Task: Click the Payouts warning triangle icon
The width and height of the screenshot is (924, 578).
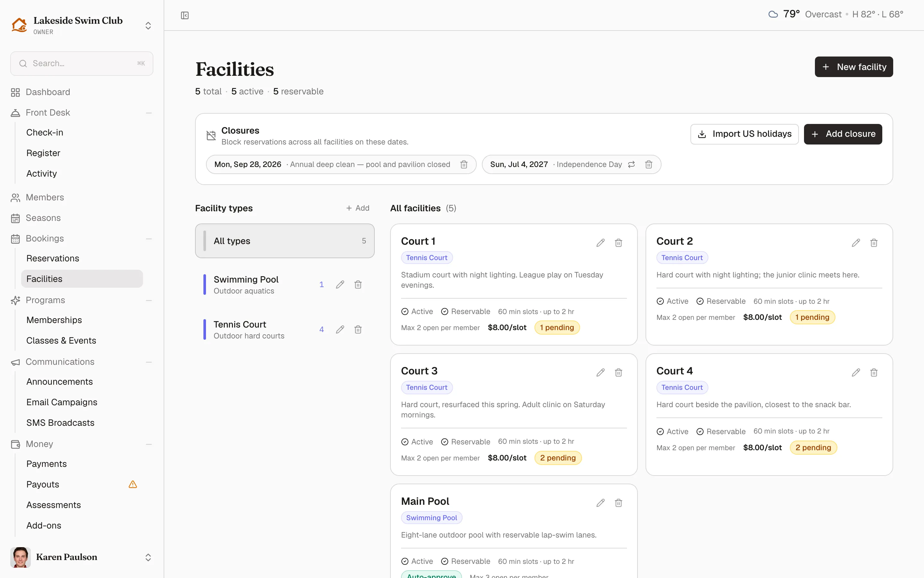Action: point(133,484)
